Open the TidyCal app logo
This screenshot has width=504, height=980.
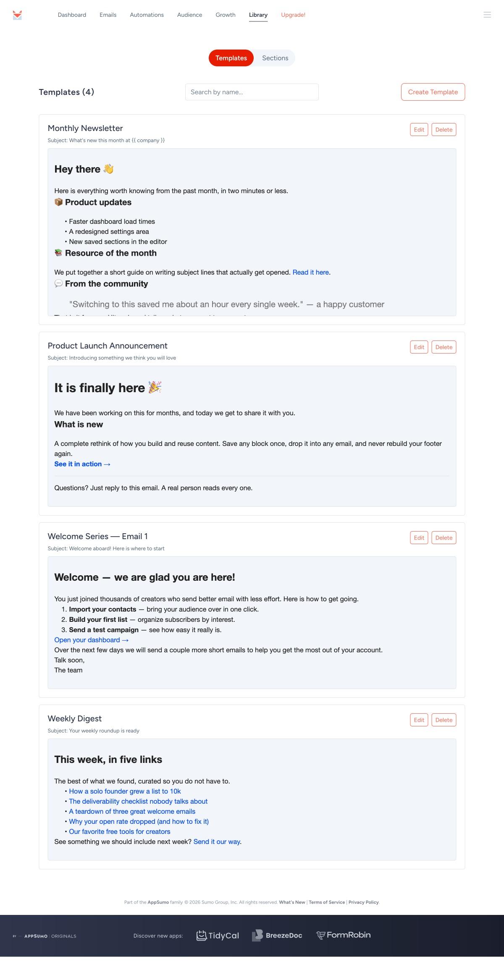(x=218, y=935)
